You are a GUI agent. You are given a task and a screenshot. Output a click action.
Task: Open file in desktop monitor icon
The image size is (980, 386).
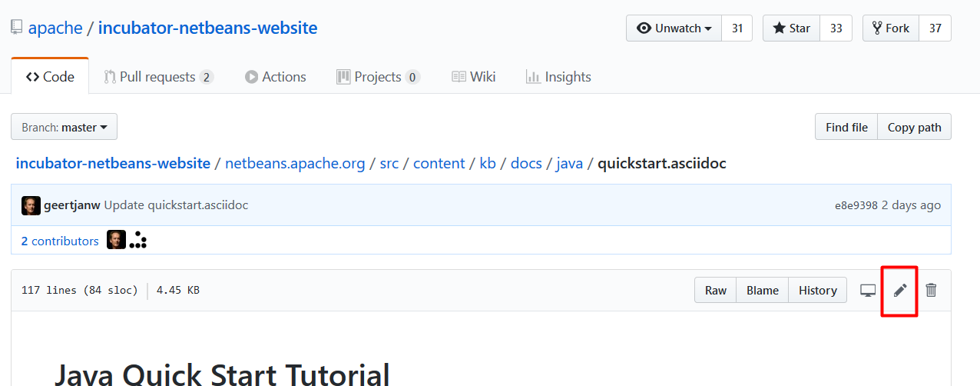coord(868,290)
